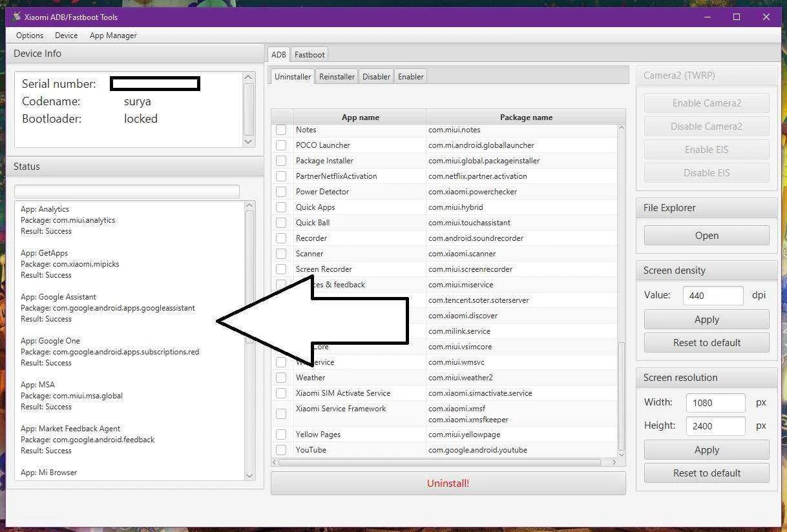Open the Device menu

tap(66, 36)
